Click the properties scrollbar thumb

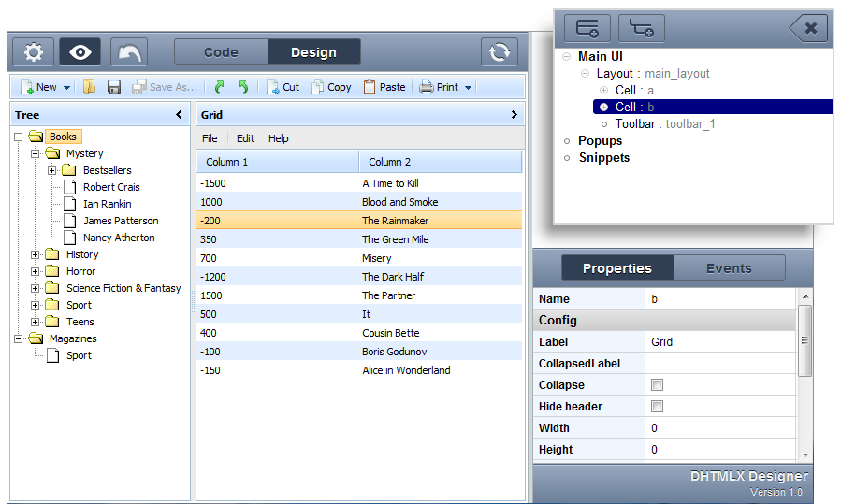(805, 341)
